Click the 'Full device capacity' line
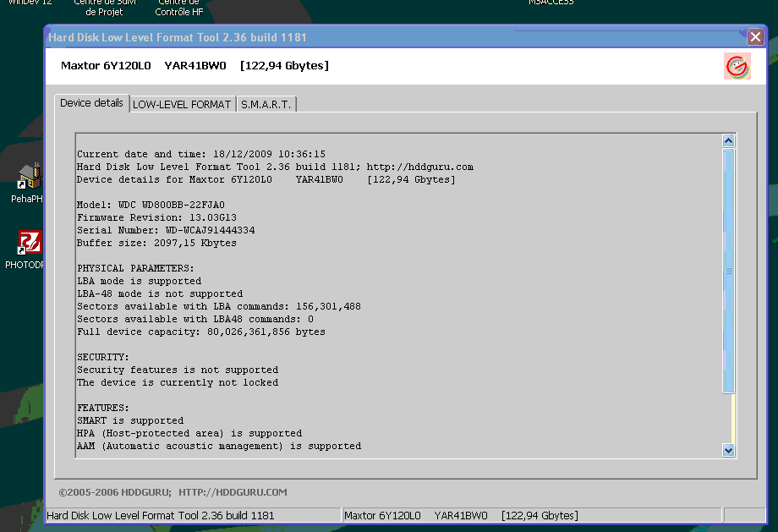This screenshot has width=778, height=532. click(201, 332)
